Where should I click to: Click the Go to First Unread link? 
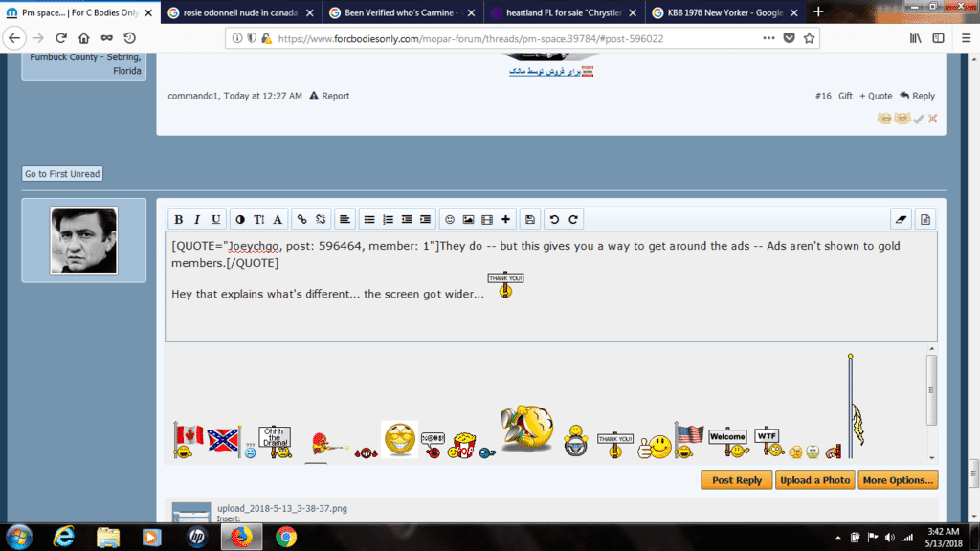pos(62,174)
